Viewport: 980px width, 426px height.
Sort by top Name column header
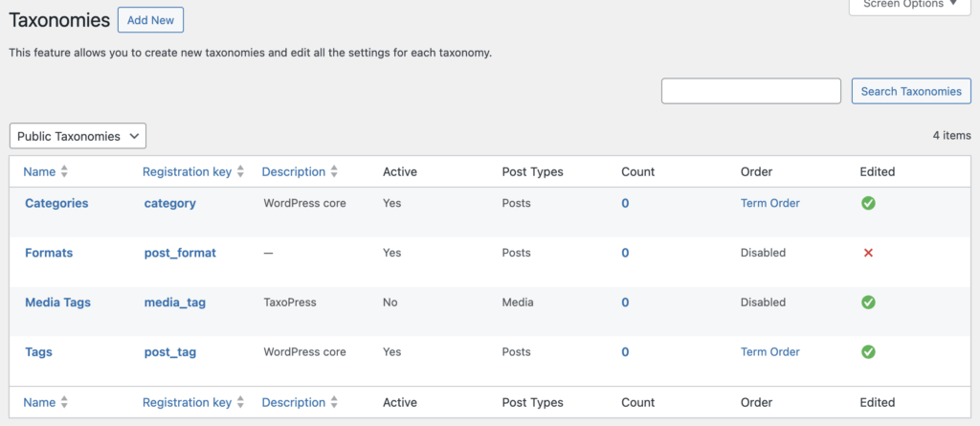point(39,171)
